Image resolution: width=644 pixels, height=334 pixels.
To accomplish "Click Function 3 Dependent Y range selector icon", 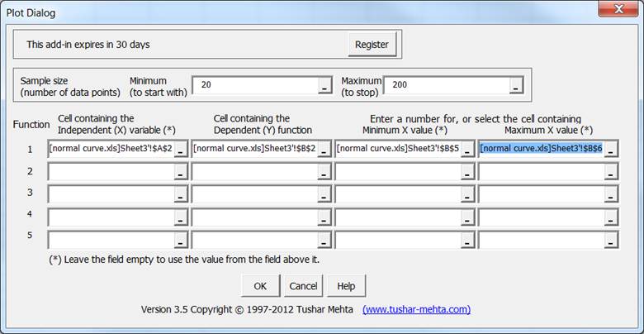I will (324, 194).
